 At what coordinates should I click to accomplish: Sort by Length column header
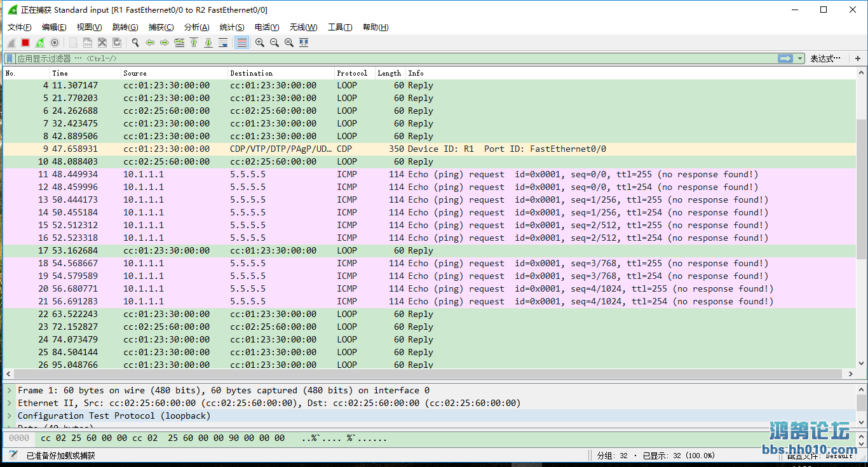390,73
